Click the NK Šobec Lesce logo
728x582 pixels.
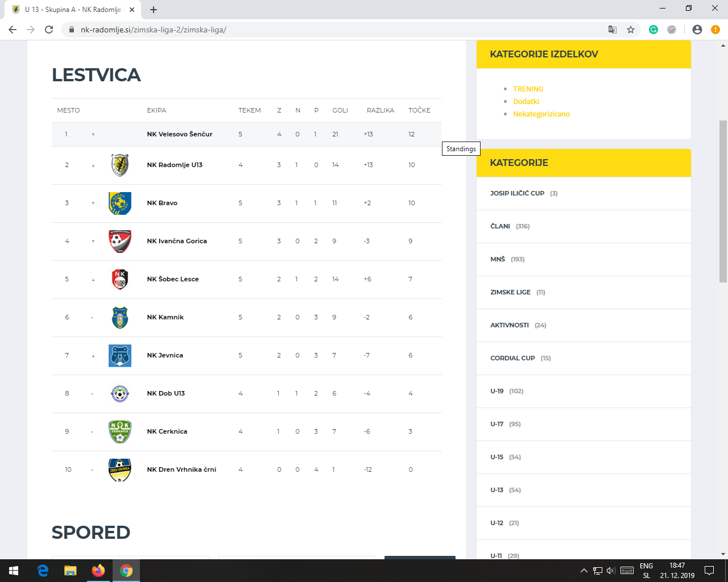[120, 279]
